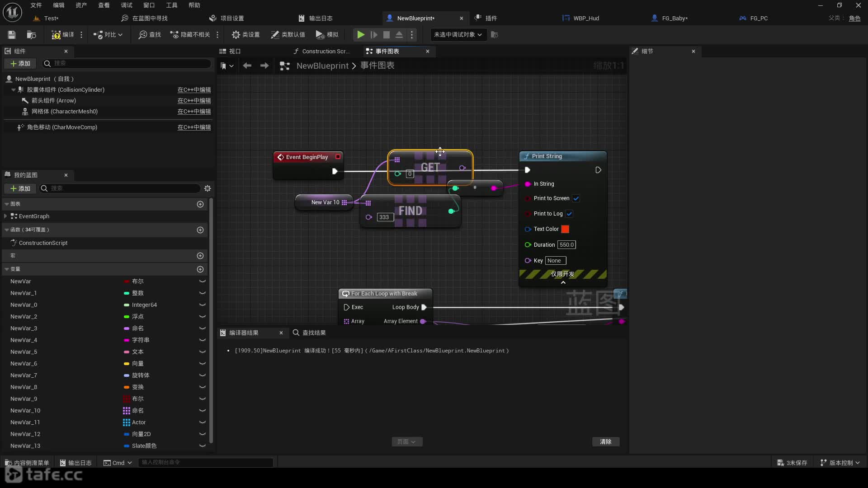Open compile options three-dot menu

pyautogui.click(x=81, y=35)
